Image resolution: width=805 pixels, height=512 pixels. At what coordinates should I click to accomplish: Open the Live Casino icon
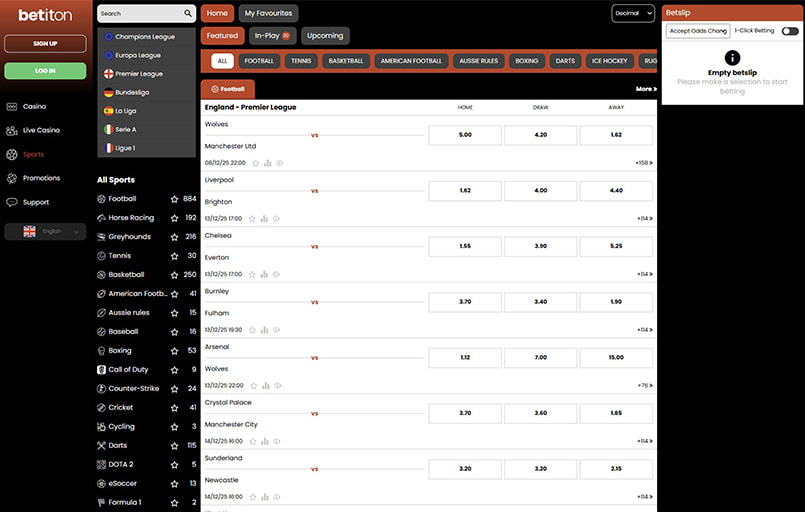point(12,130)
